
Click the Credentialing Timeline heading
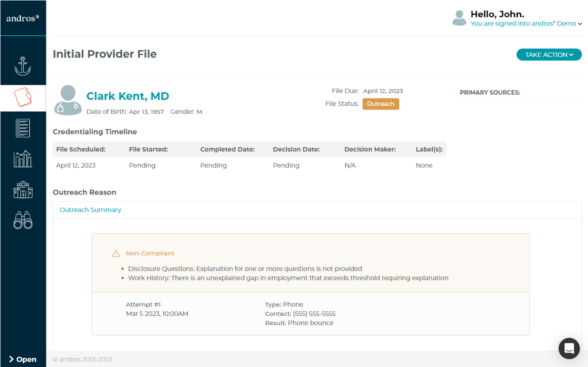coord(95,132)
